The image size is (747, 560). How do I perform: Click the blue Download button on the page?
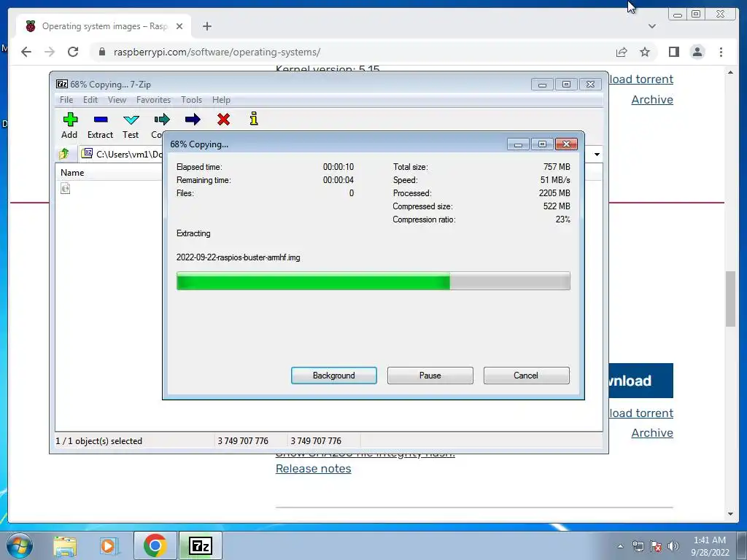click(x=640, y=381)
